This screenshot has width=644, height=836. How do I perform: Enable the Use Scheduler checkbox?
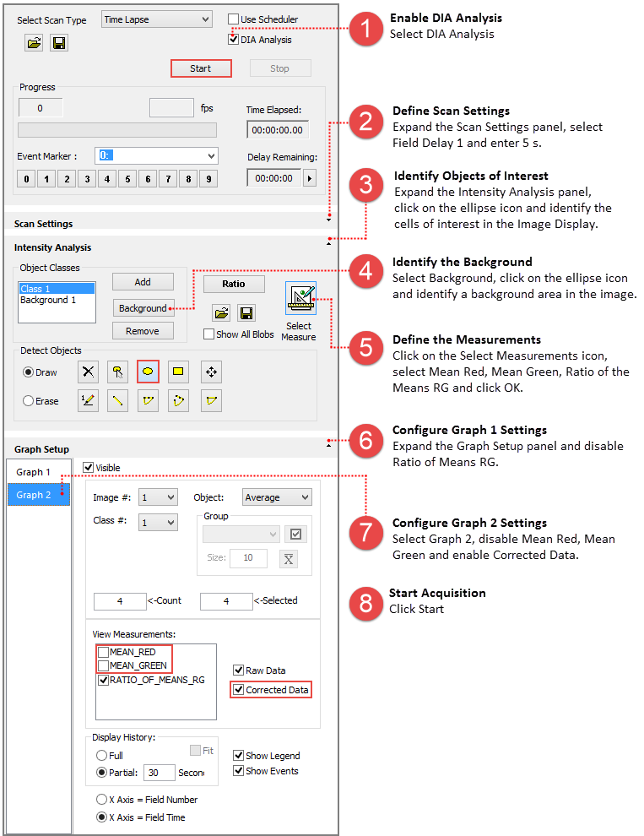click(x=234, y=19)
